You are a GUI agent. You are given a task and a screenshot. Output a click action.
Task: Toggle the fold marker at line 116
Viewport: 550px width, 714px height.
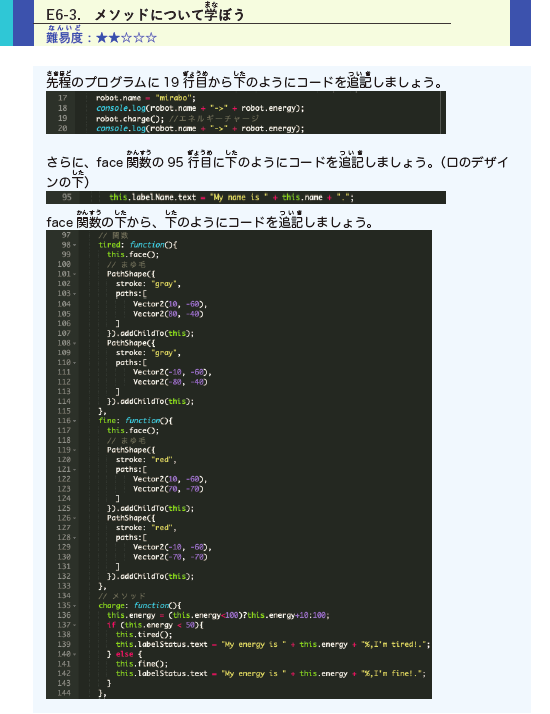(x=75, y=421)
